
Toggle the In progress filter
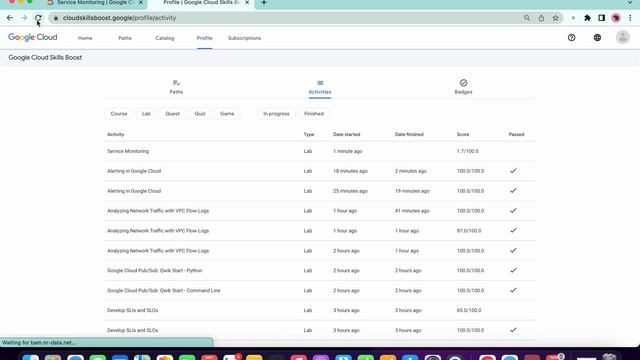point(276,113)
